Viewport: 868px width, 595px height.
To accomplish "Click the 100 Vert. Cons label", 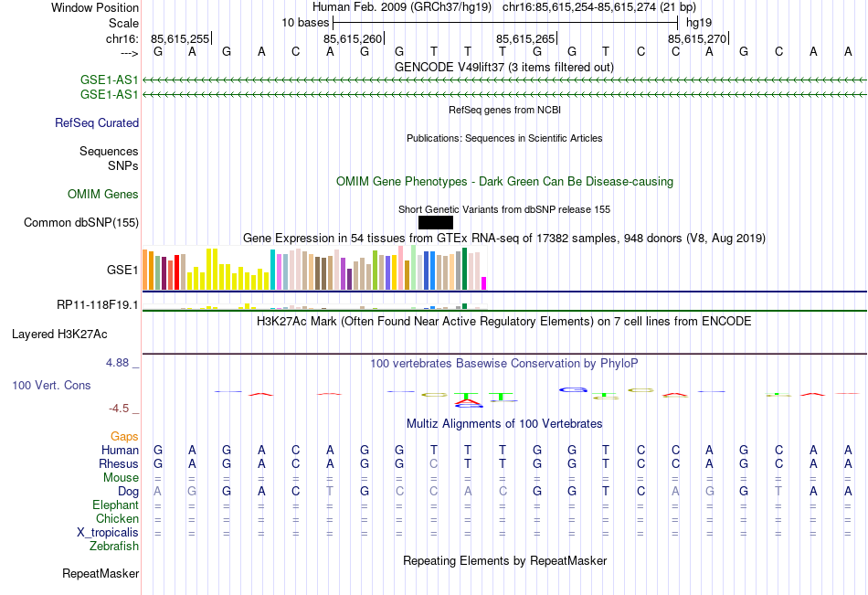I will coord(51,385).
